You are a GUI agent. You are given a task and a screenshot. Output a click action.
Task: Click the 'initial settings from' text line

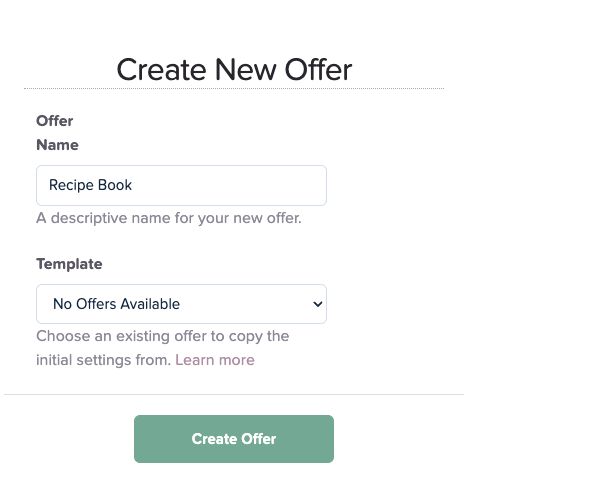pos(104,360)
